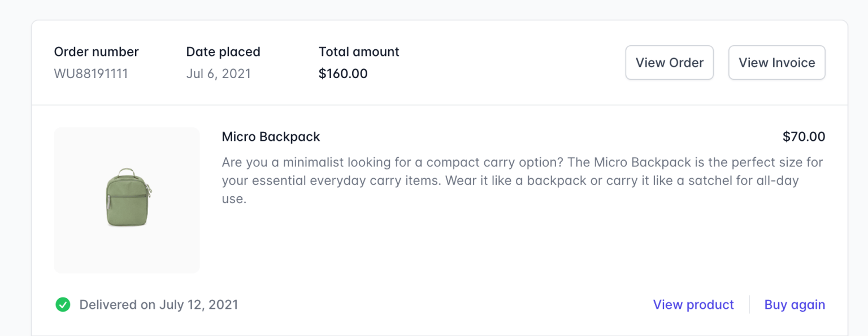Open the Micro Backpack product thumbnail
The height and width of the screenshot is (336, 868).
click(127, 201)
